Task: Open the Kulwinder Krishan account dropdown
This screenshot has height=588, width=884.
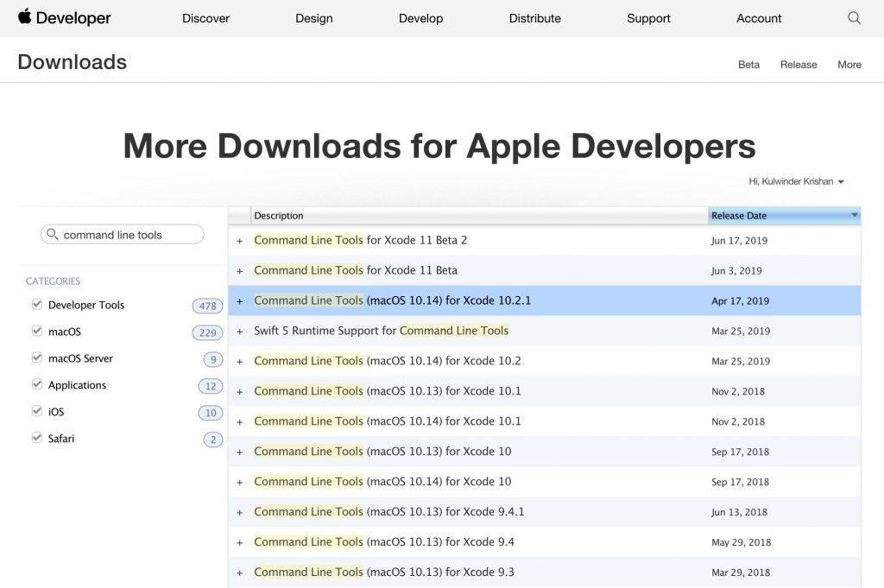Action: tap(796, 181)
